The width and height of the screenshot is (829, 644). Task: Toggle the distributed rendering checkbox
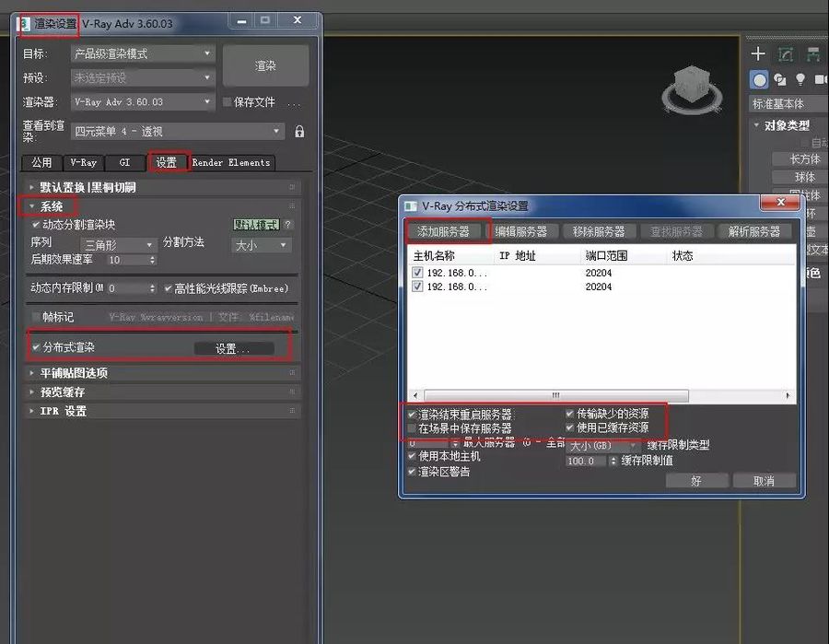(36, 347)
